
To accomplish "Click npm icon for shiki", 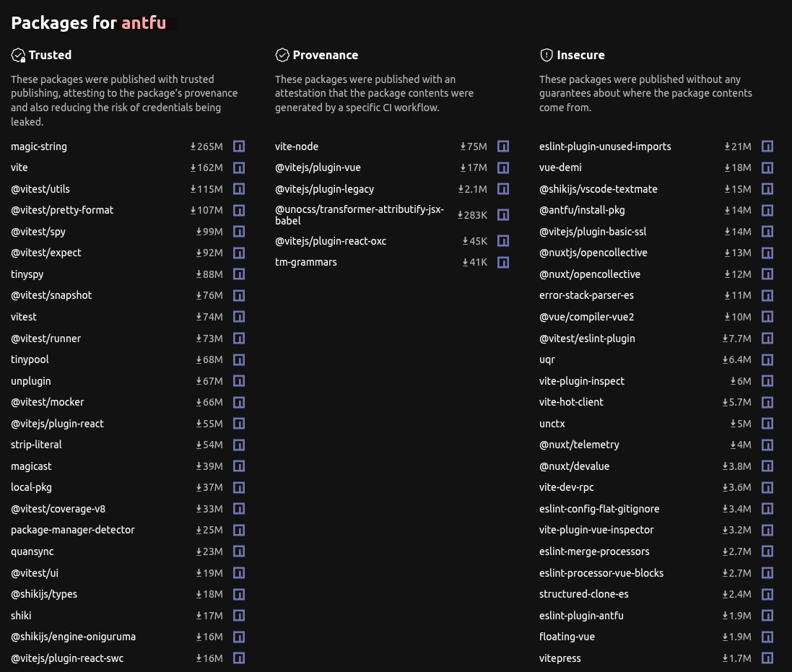I will click(239, 616).
